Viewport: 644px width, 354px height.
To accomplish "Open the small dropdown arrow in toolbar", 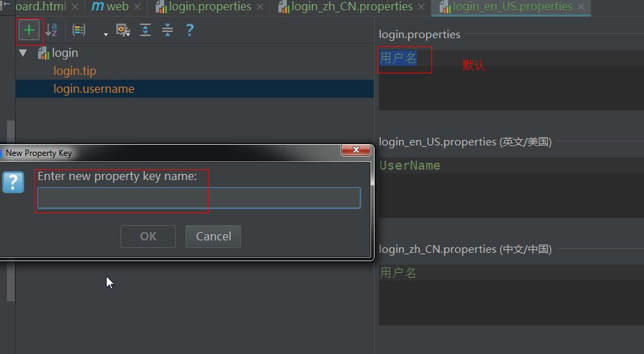I will tap(106, 34).
